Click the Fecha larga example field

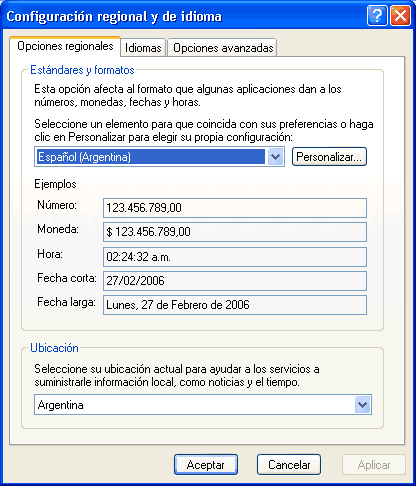(235, 305)
